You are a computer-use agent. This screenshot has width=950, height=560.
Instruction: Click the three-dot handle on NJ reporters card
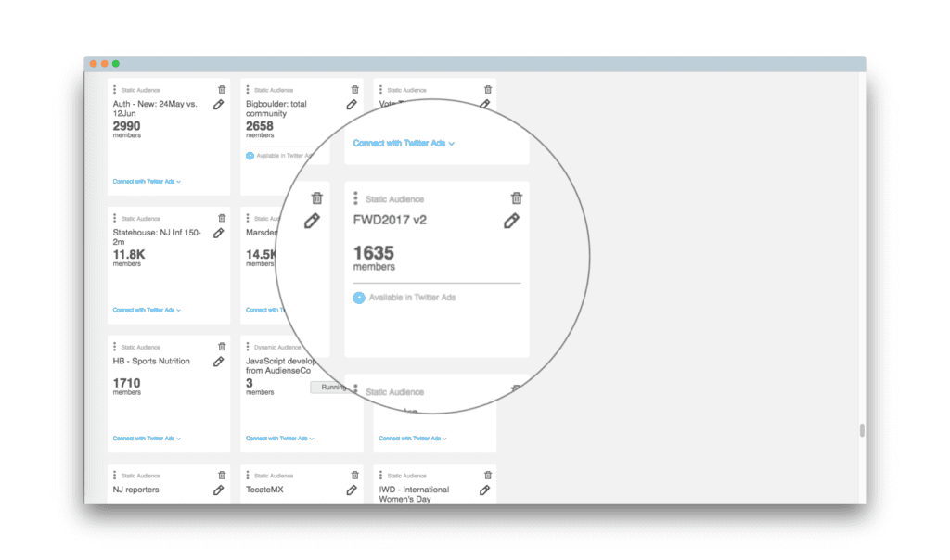click(114, 476)
